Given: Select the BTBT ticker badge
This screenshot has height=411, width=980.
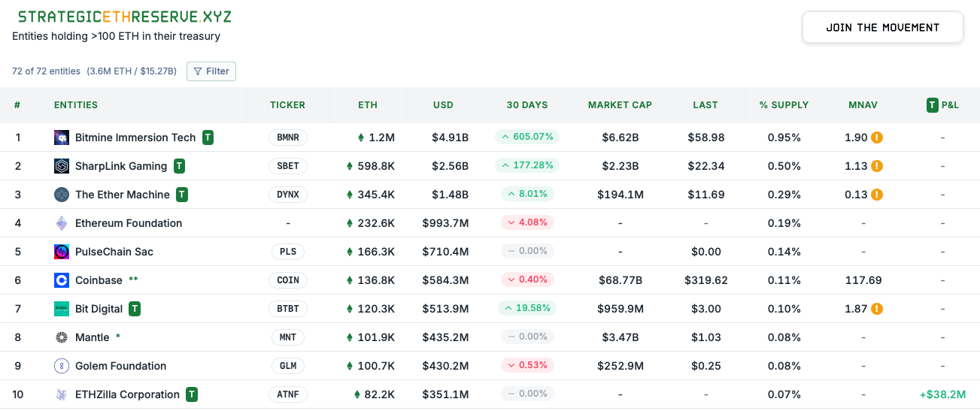Looking at the screenshot, I should click(x=288, y=309).
